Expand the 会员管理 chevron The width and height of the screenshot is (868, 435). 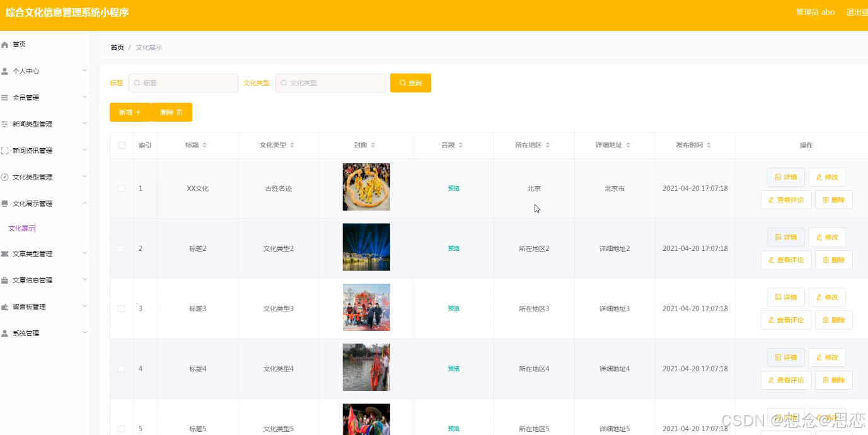[84, 96]
